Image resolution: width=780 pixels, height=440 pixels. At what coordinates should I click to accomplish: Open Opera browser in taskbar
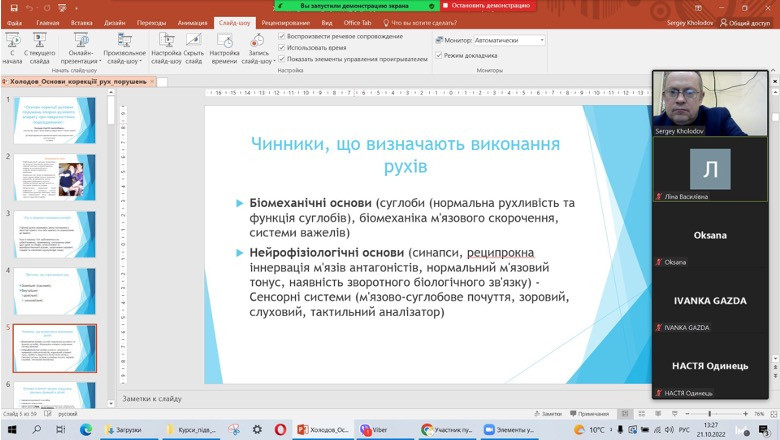coord(282,429)
